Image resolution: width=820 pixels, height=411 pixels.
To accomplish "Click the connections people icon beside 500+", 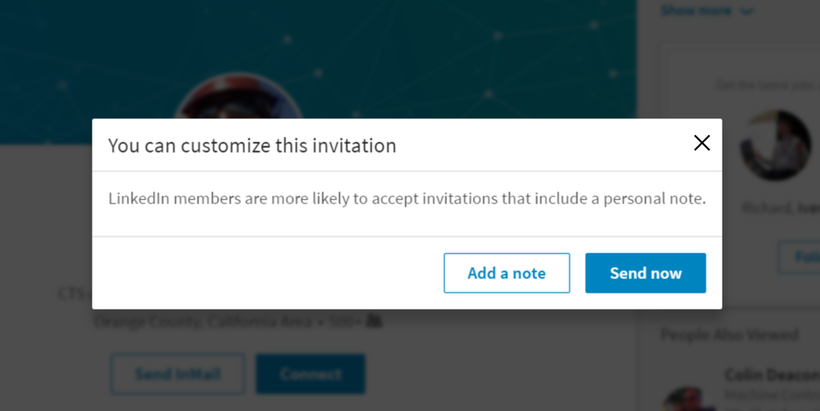I will pos(374,321).
